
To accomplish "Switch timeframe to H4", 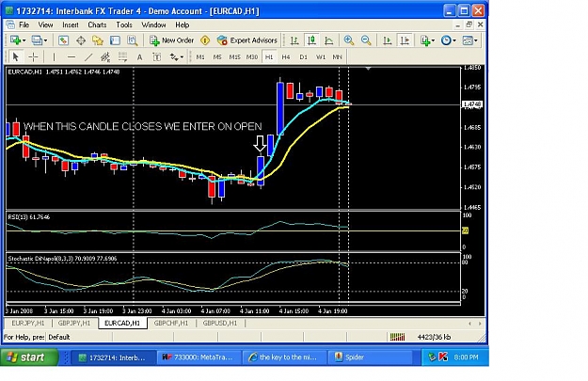I will point(286,57).
